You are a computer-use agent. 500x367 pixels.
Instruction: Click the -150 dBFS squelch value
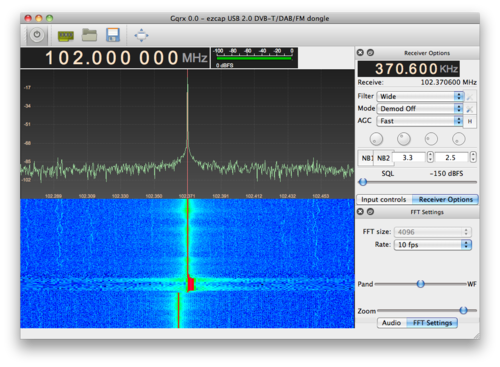[446, 174]
